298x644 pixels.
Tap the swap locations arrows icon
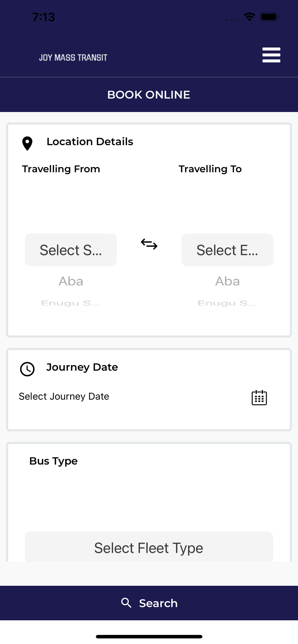149,244
